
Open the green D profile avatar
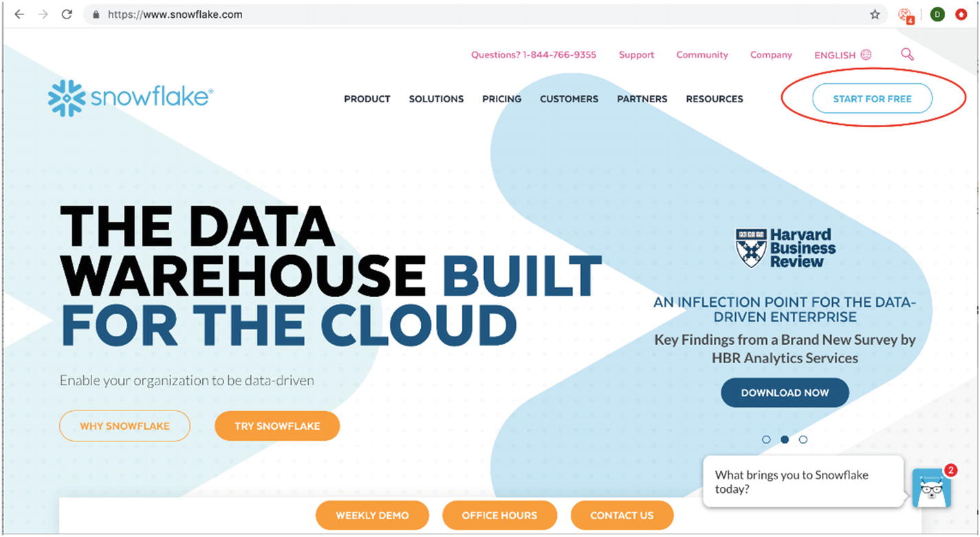[937, 14]
